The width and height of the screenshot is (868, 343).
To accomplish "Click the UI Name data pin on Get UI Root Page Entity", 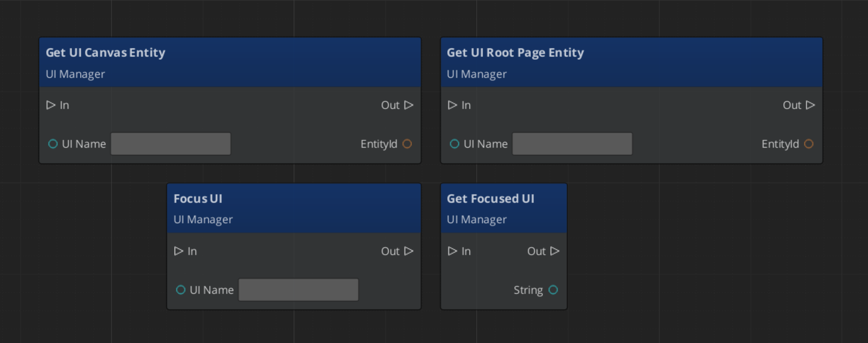I will 454,144.
